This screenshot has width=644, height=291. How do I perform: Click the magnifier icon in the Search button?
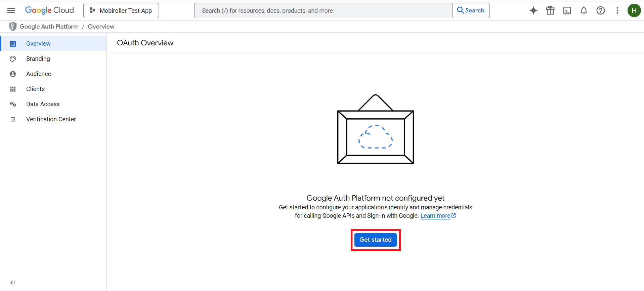(461, 10)
